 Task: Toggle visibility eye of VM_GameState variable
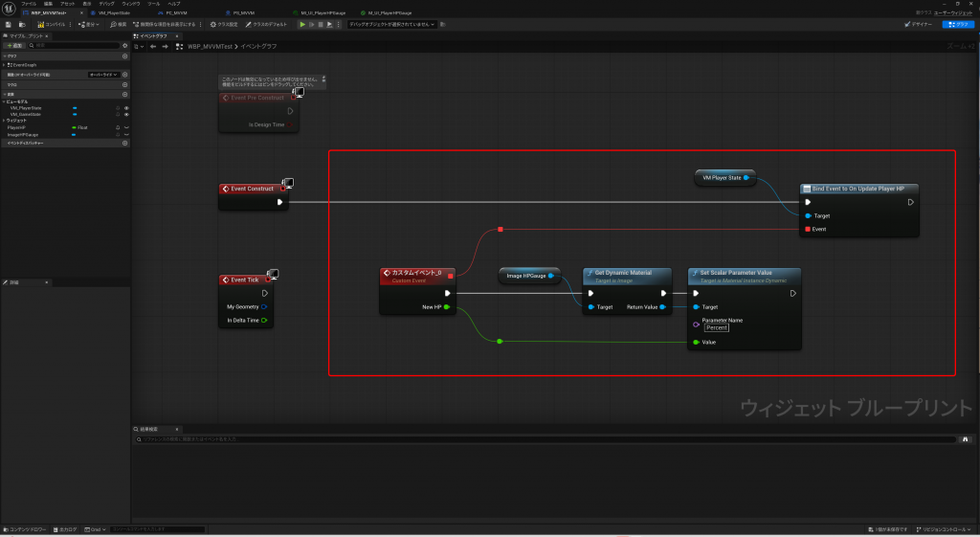point(126,114)
